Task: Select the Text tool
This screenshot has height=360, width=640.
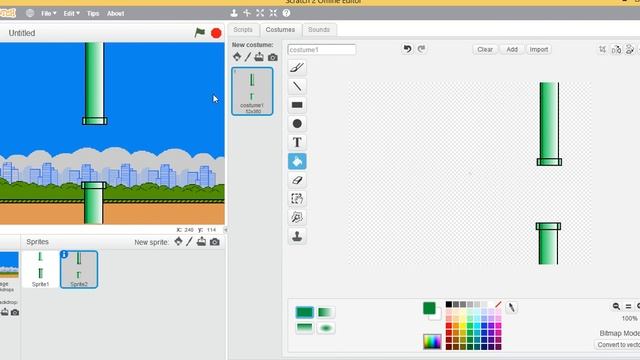Action: click(297, 142)
